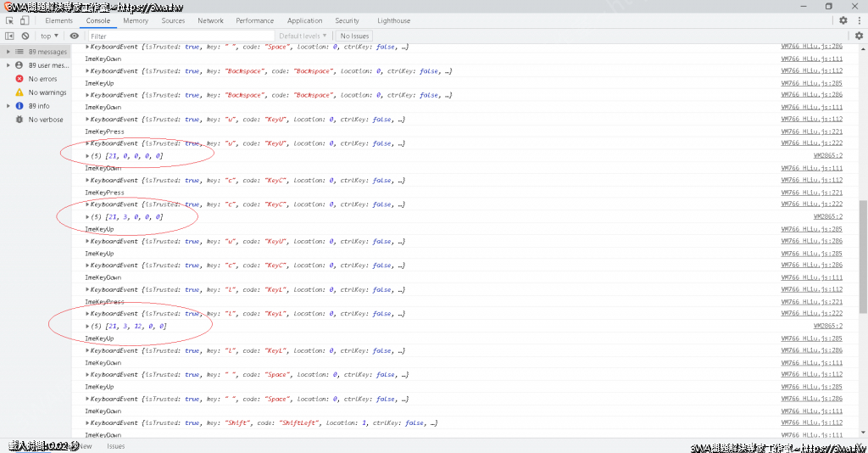This screenshot has width=868, height=453.
Task: Toggle the live expression eye icon
Action: click(75, 36)
